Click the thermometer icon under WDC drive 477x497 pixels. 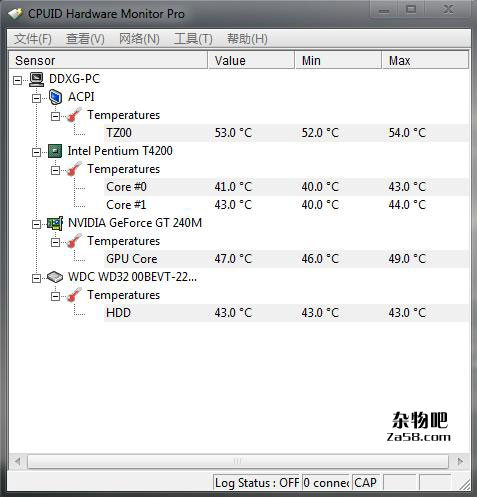tap(74, 295)
